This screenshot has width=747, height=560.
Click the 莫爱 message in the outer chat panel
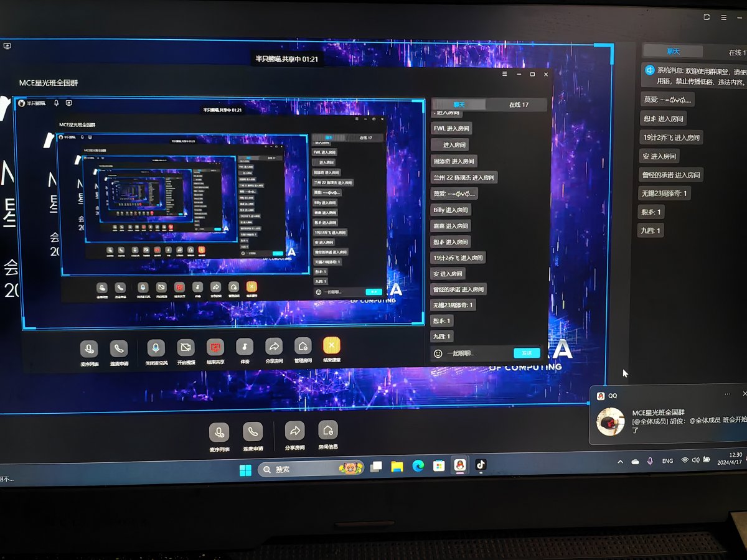(667, 100)
